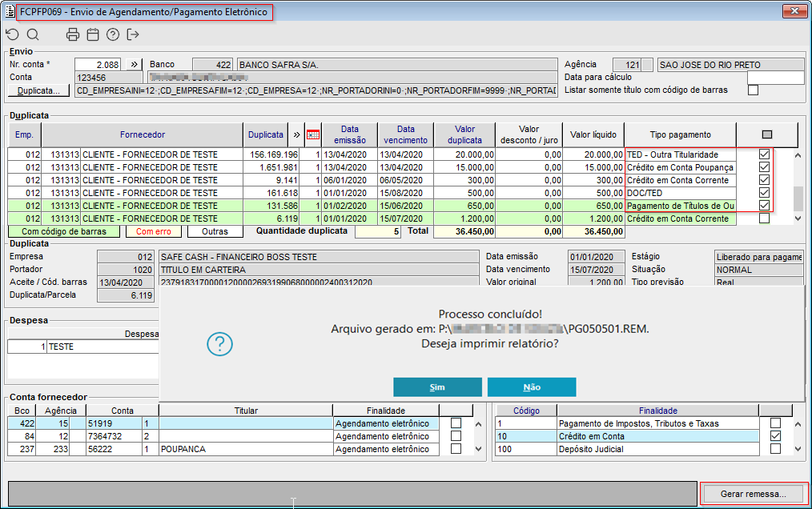Image resolution: width=812 pixels, height=509 pixels.
Task: Click Código header in Finalidade list
Action: [x=526, y=411]
